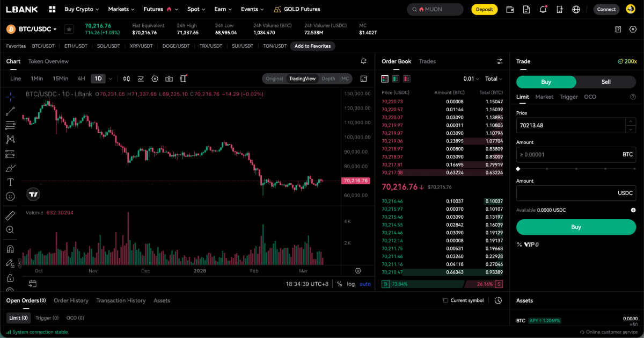644x338 pixels.
Task: Take a chart snapshot with the camera icon
Action: pyautogui.click(x=169, y=78)
